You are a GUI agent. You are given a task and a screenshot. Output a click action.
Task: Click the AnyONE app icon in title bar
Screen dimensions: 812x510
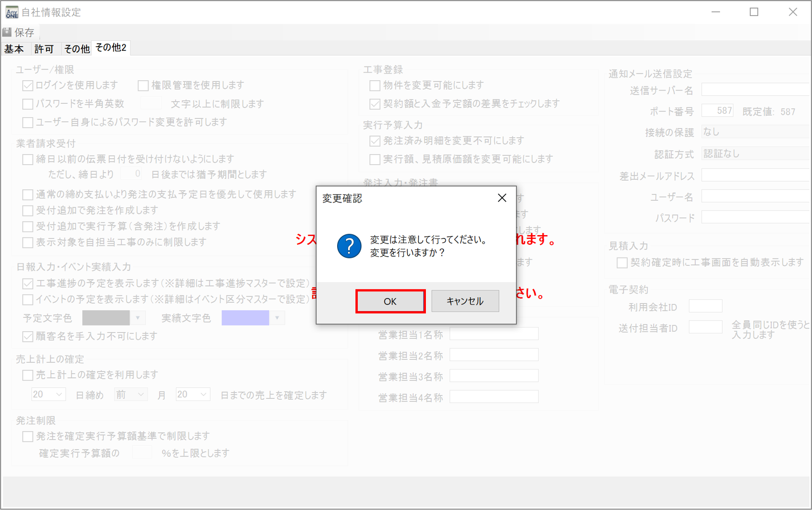tap(11, 12)
